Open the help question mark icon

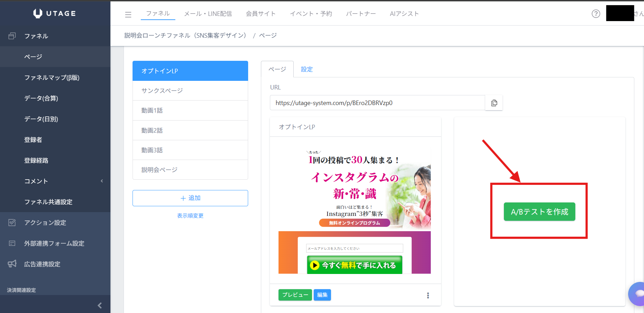596,14
